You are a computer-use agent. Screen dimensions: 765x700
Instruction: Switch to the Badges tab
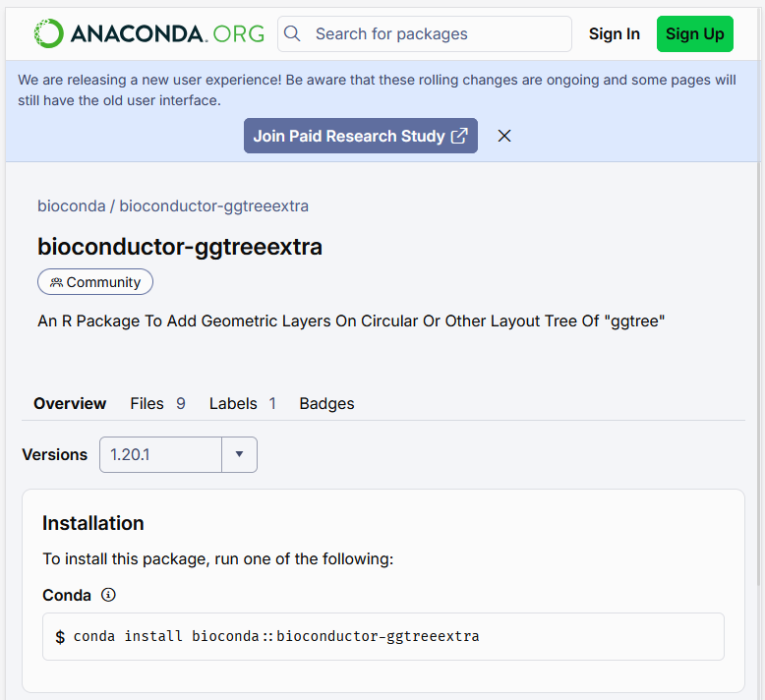tap(326, 403)
